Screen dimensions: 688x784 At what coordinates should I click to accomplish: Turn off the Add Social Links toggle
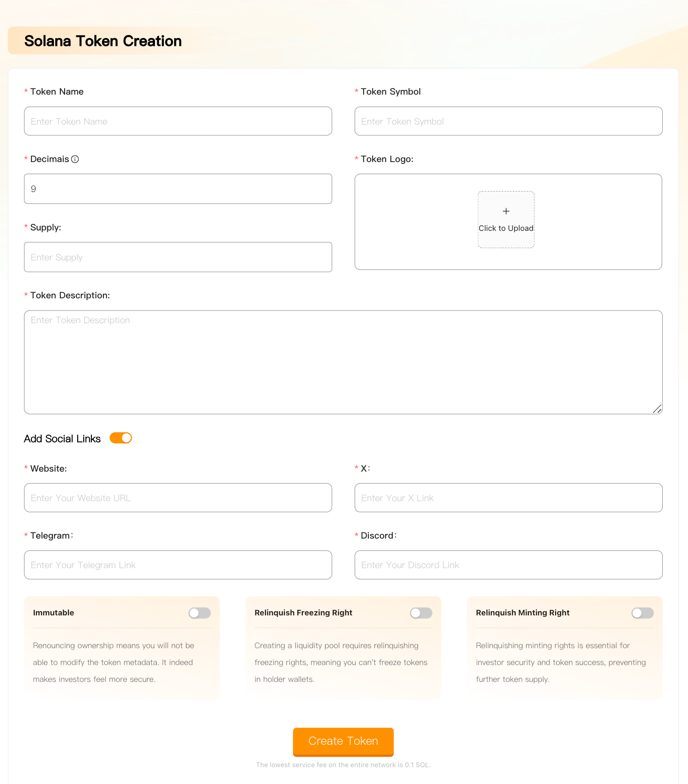(x=121, y=438)
